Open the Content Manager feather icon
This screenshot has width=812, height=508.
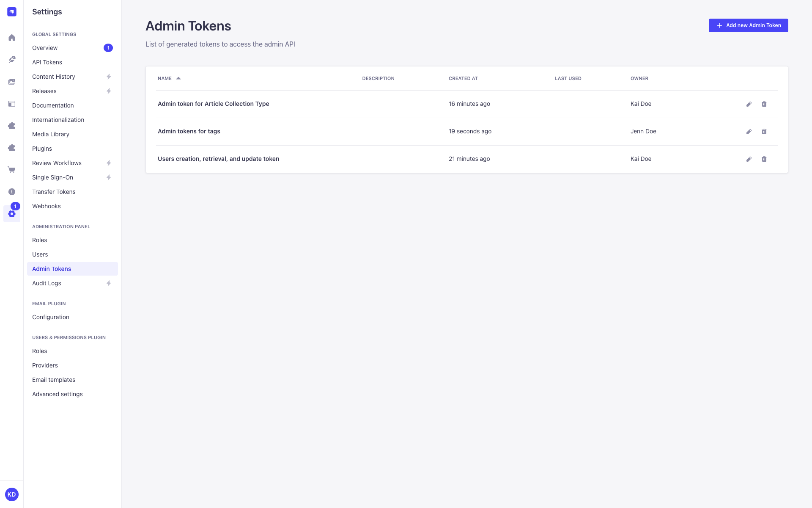11,59
